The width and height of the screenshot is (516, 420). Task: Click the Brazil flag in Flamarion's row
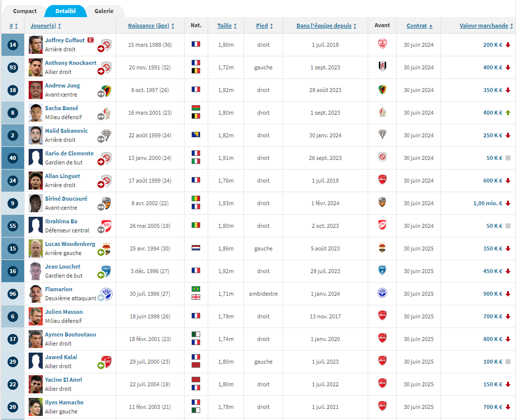pyautogui.click(x=196, y=289)
